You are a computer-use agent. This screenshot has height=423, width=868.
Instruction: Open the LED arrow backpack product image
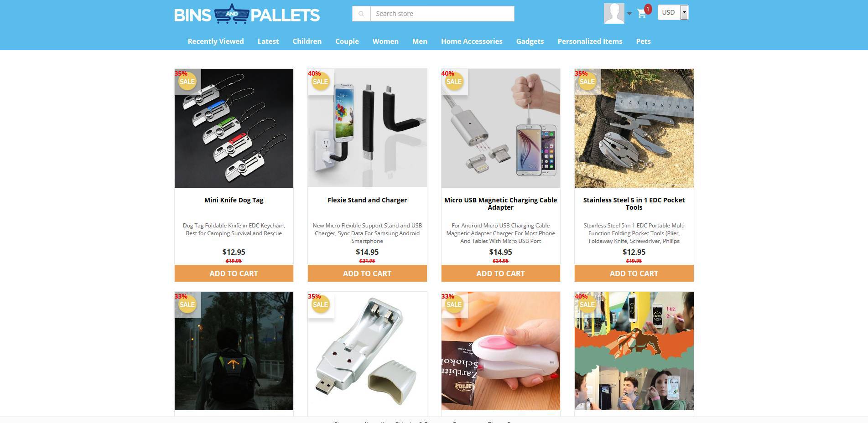point(234,351)
